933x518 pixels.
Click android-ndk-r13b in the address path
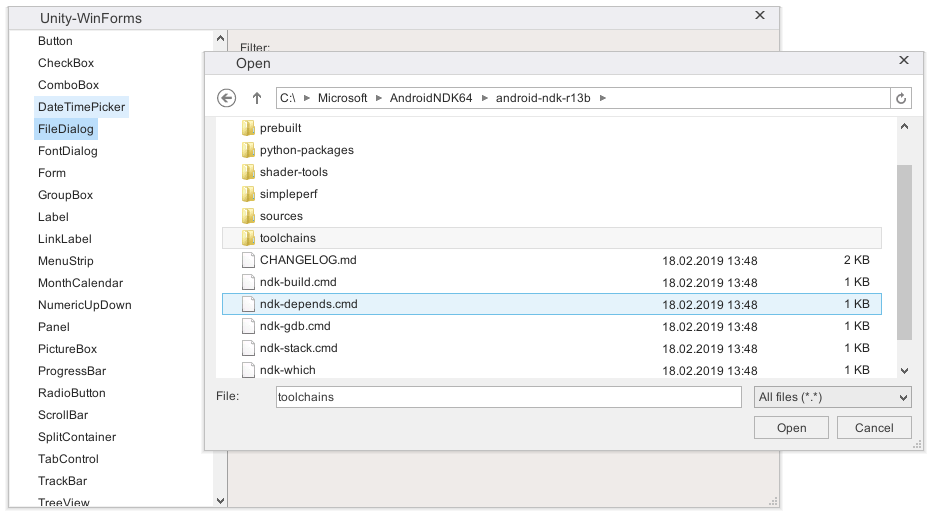543,98
